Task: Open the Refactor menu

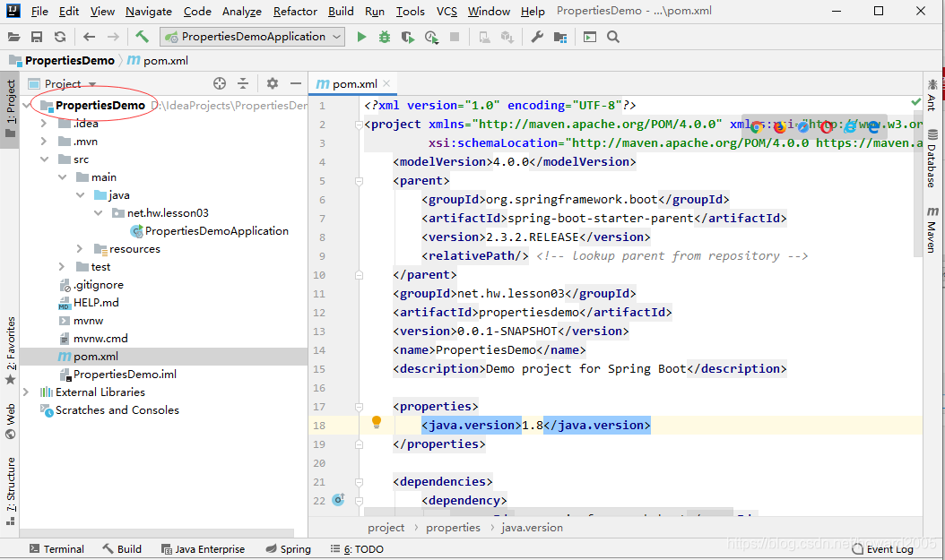Action: (295, 12)
